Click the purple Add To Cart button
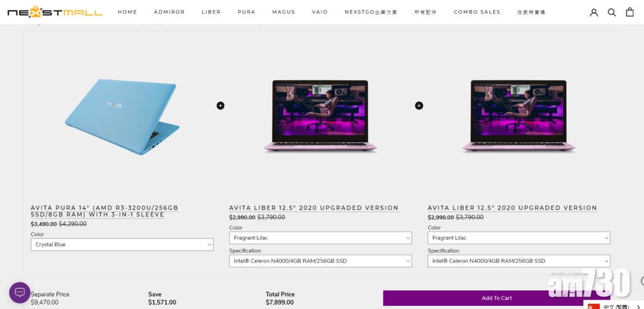The image size is (644, 309). pos(496,298)
